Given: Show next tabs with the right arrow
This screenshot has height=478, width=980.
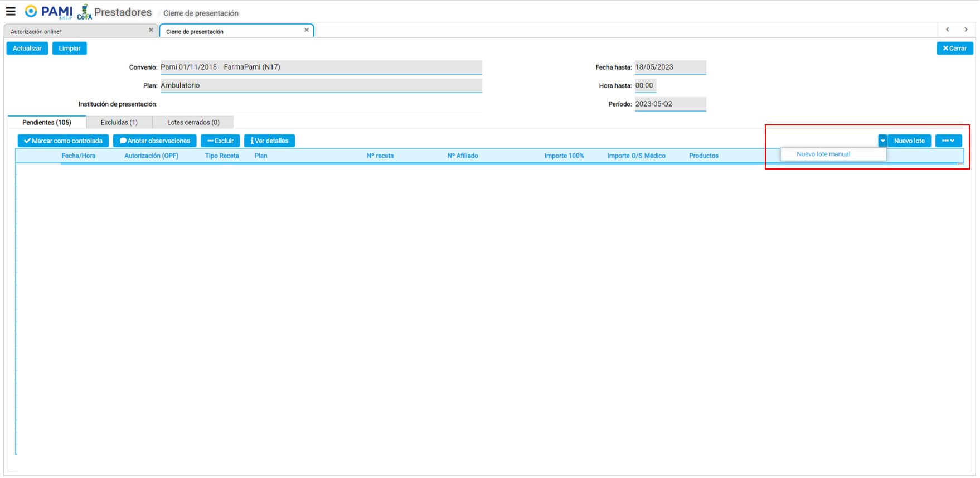Looking at the screenshot, I should pyautogui.click(x=966, y=30).
